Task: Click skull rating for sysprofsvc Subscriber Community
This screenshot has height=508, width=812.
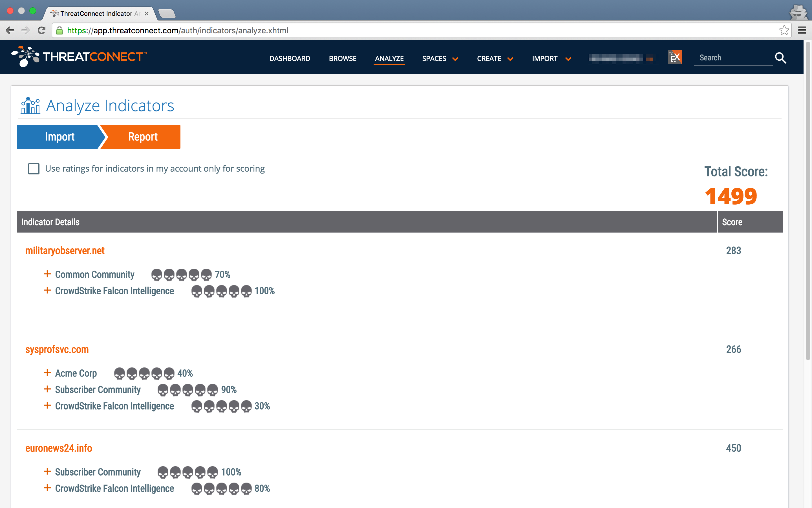Action: [188, 390]
